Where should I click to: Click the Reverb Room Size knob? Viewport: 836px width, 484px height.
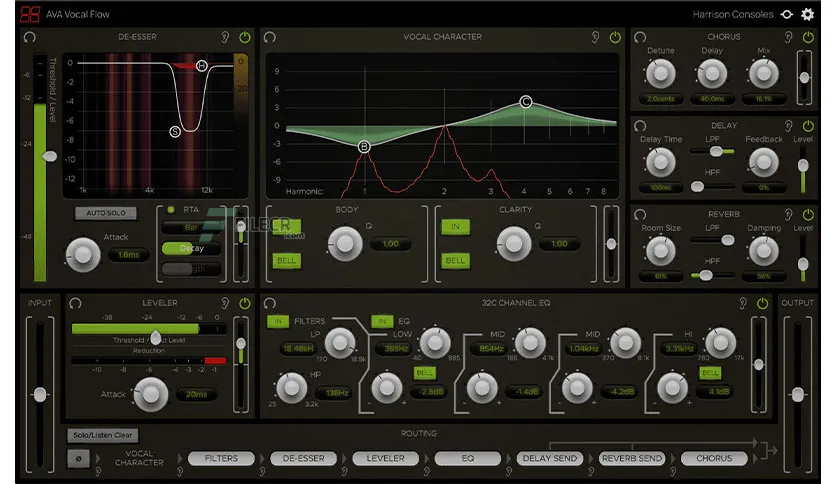click(x=661, y=251)
